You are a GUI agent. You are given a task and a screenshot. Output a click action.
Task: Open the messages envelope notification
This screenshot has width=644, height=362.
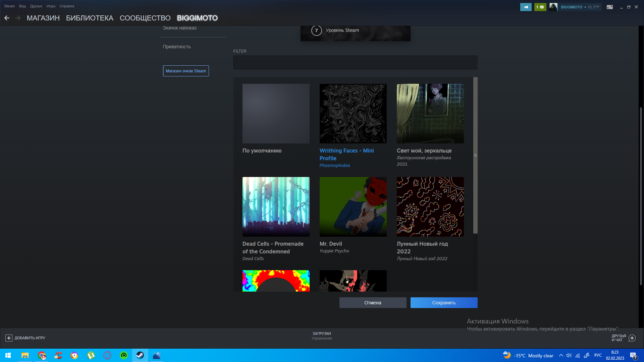click(540, 7)
